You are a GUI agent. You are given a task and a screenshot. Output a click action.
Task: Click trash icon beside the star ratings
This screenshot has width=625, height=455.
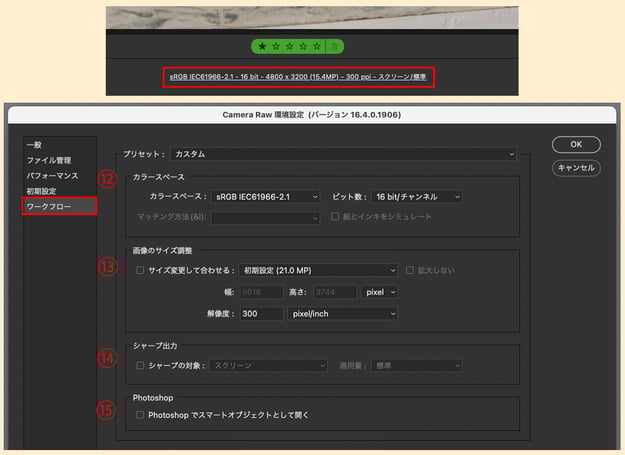coord(334,47)
